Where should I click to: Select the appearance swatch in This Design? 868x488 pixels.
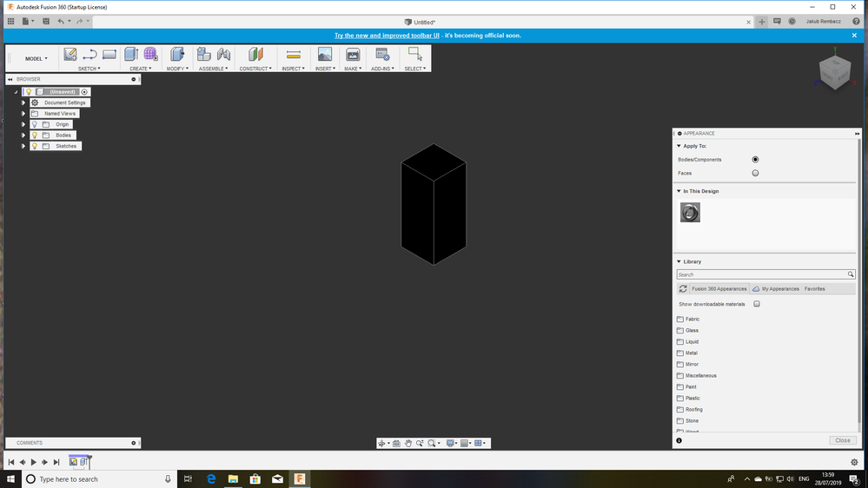pos(690,213)
